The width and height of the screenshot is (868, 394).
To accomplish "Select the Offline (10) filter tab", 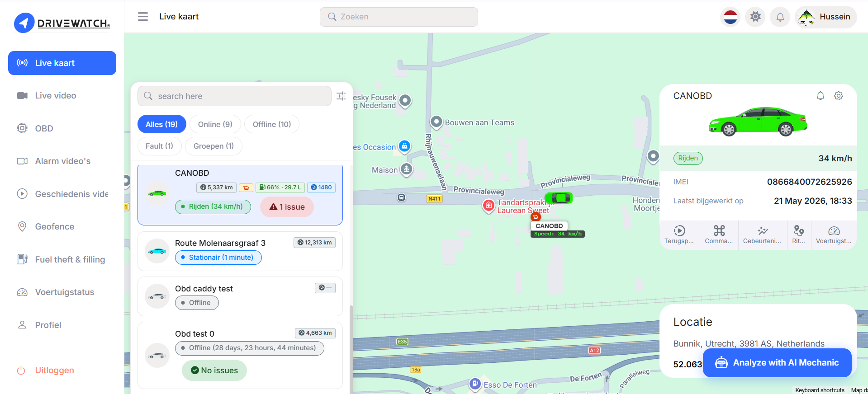I will tap(272, 124).
